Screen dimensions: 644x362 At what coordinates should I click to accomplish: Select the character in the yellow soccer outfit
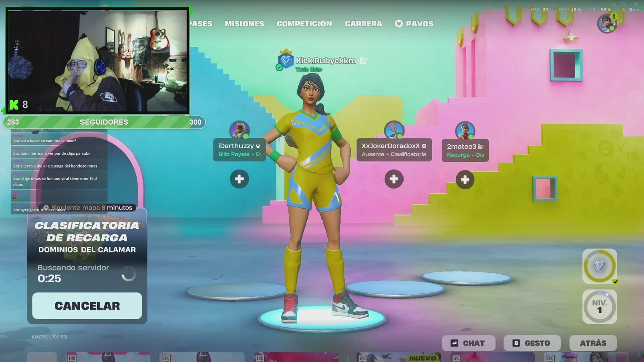pos(312,199)
